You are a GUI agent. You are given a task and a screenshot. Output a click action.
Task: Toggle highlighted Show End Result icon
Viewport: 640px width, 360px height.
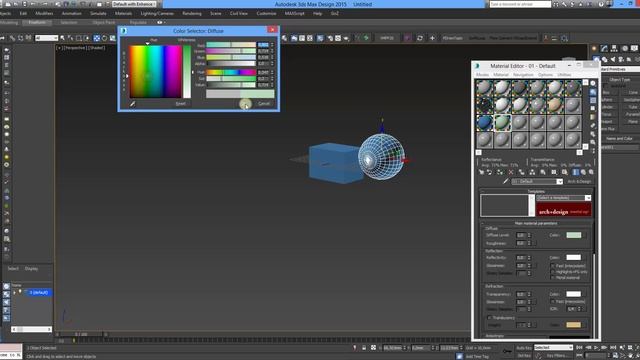pyautogui.click(x=576, y=172)
